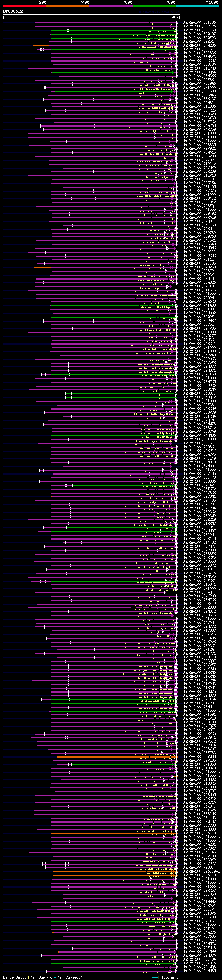Viewport: 222px width, 980px height.
Task: Click the green alignment bar for UniRef100_B8HQ54
Action: tap(113, 72)
